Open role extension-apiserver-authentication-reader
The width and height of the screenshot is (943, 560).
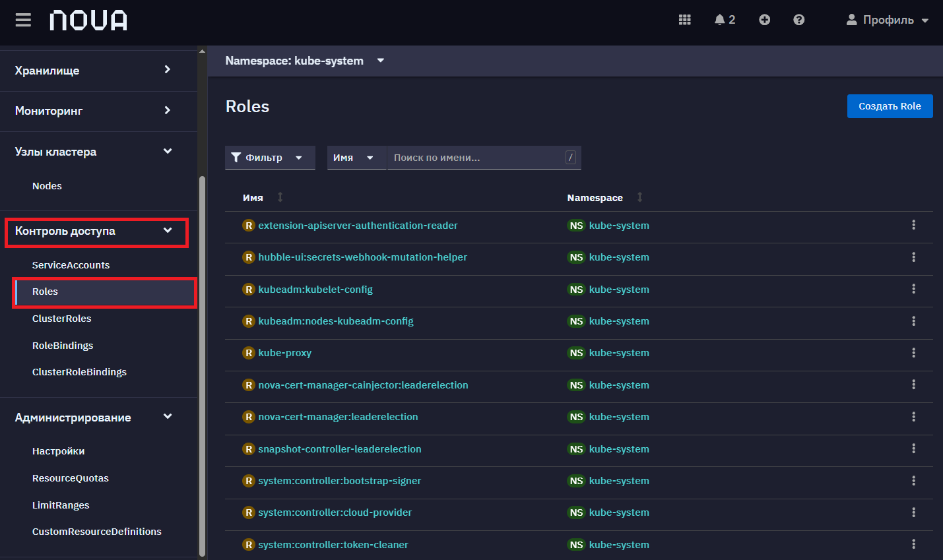(358, 226)
